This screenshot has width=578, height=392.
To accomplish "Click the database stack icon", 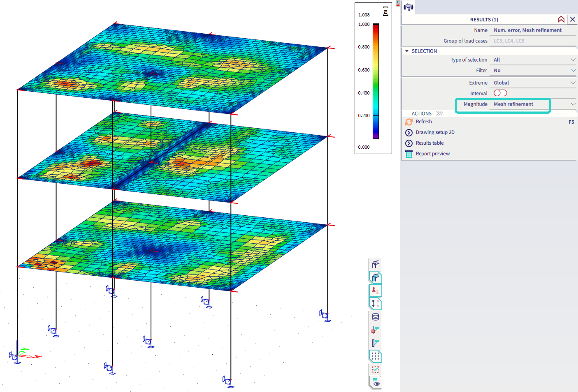I will click(x=375, y=317).
